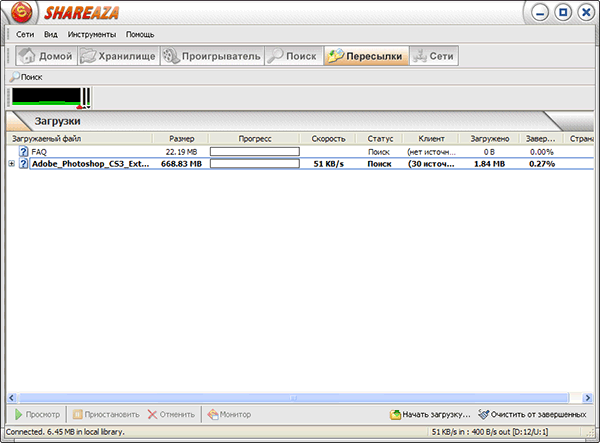Sort by Скорость column header
The height and width of the screenshot is (443, 600).
(x=328, y=138)
